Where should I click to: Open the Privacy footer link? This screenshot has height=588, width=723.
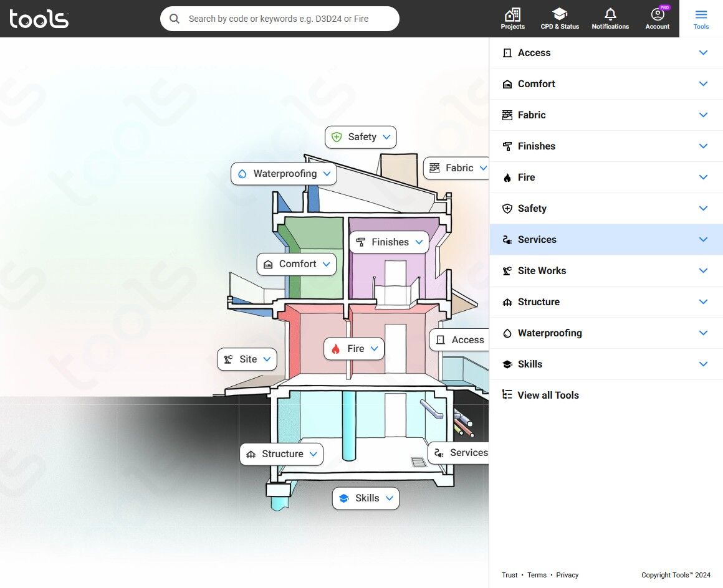[567, 575]
